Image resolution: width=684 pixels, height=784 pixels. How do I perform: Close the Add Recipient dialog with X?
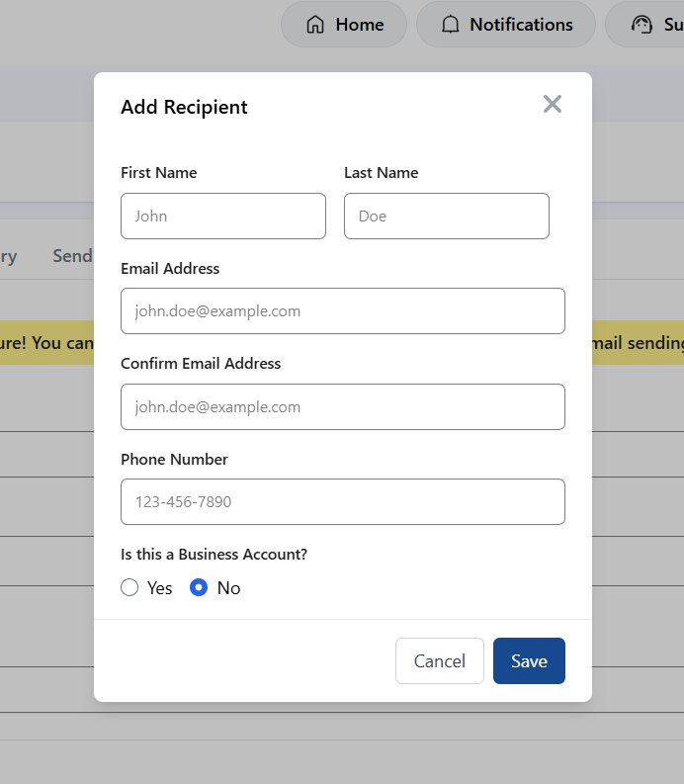click(x=552, y=104)
